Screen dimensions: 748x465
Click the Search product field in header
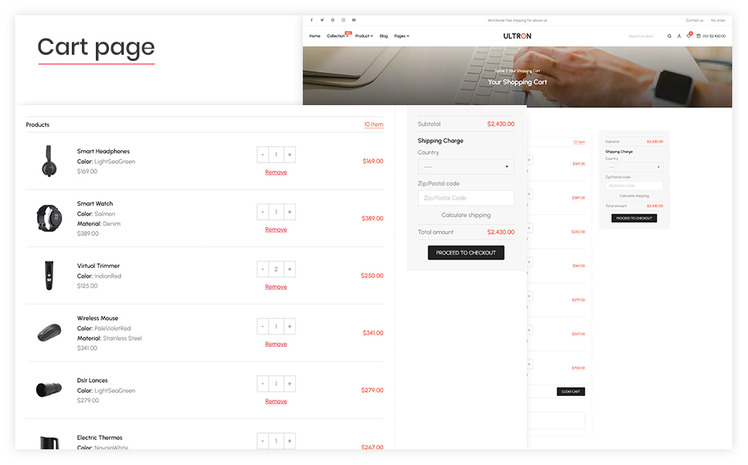tap(641, 36)
